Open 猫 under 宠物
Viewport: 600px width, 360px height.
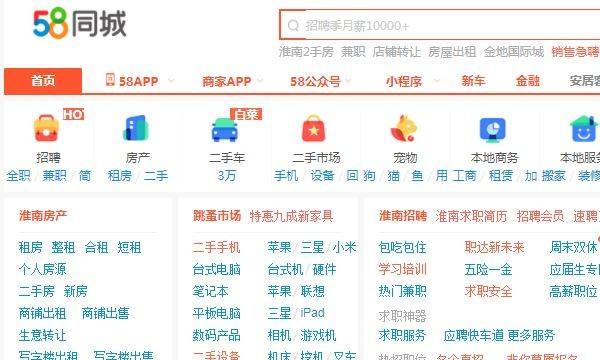(393, 176)
